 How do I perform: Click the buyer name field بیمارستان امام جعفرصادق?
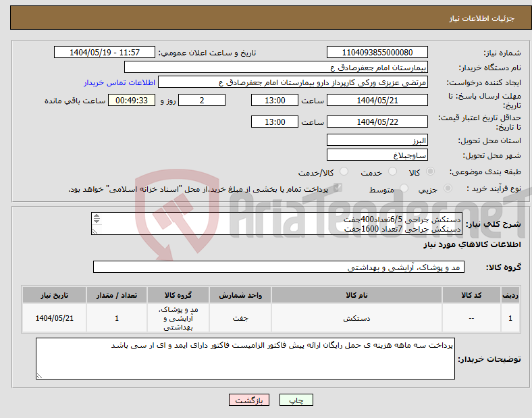(276, 67)
